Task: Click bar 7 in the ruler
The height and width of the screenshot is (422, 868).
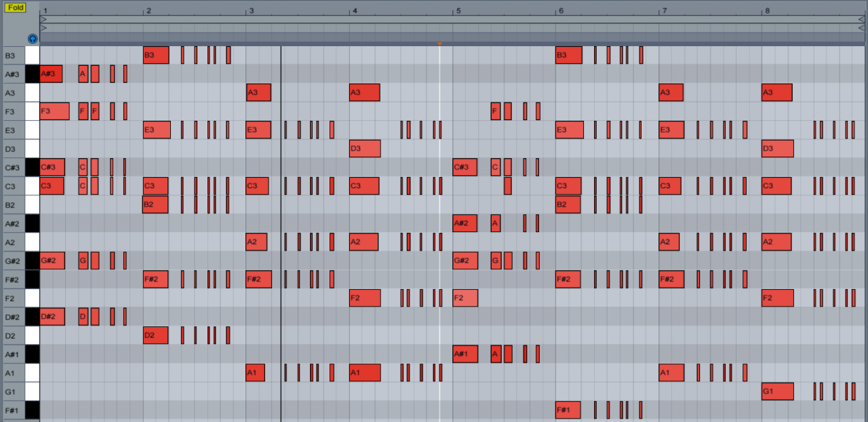Action: pyautogui.click(x=664, y=12)
